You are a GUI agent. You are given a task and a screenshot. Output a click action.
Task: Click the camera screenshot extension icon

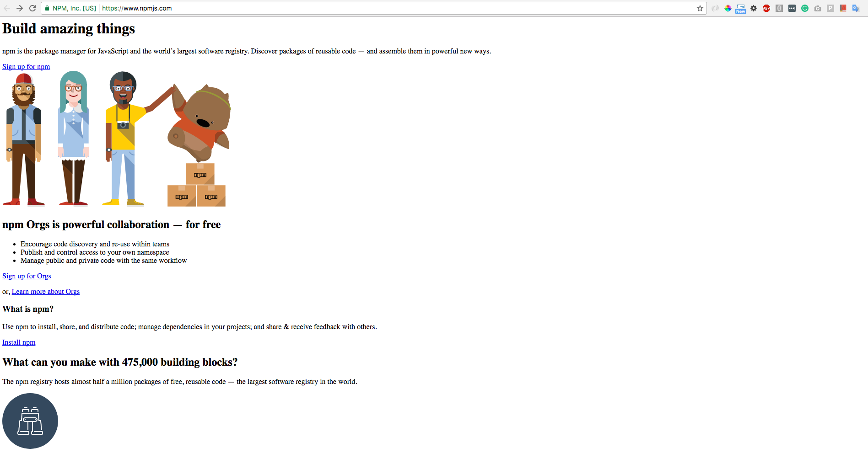[818, 8]
